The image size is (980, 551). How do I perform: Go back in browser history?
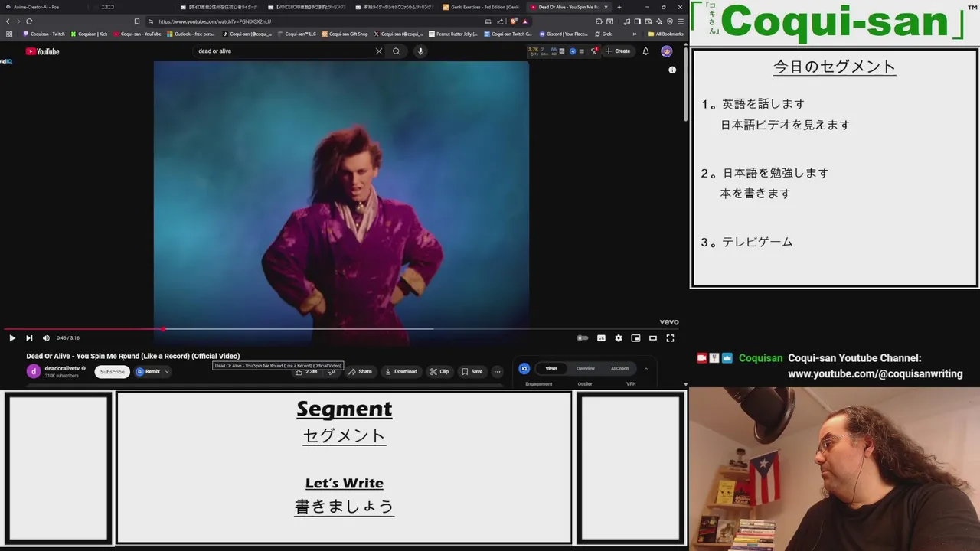click(8, 21)
